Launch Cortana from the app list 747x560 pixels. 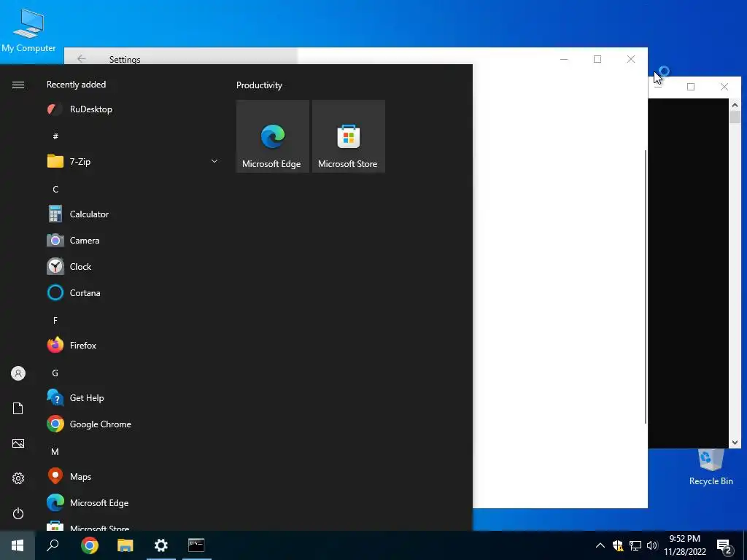tap(133, 293)
